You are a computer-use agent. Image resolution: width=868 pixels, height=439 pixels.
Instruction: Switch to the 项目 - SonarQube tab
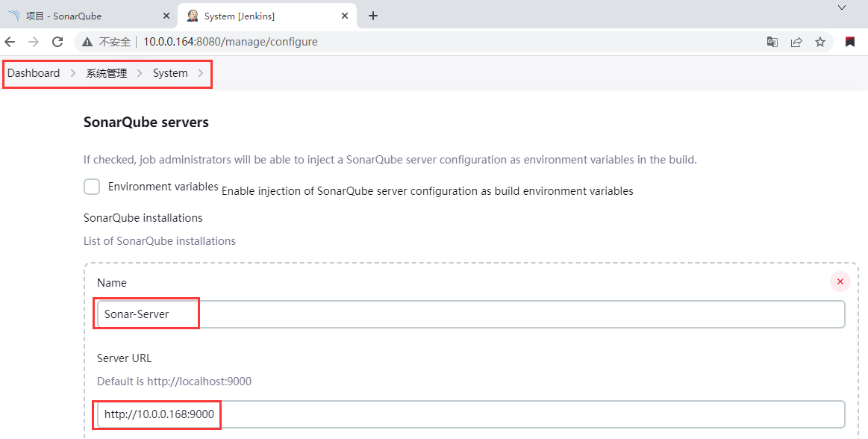[x=89, y=16]
